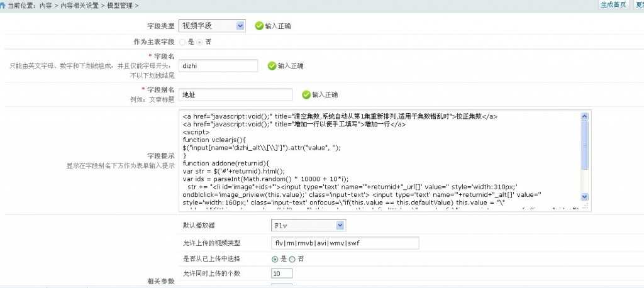
Task: Click the 允许上传的视频类型 label text
Action: click(211, 243)
